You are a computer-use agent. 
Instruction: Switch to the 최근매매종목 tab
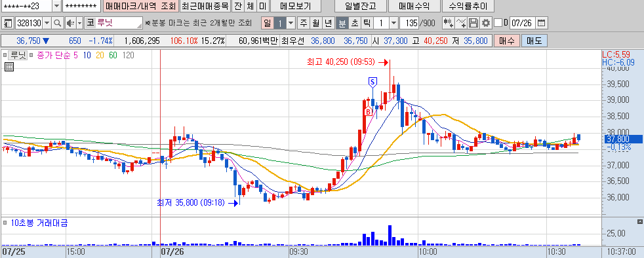[x=205, y=6]
